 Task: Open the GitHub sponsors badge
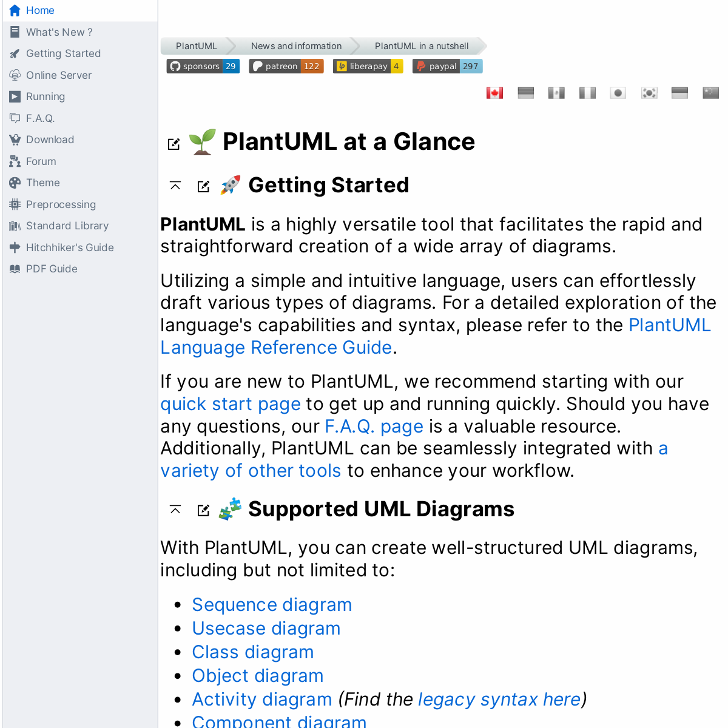coord(203,66)
